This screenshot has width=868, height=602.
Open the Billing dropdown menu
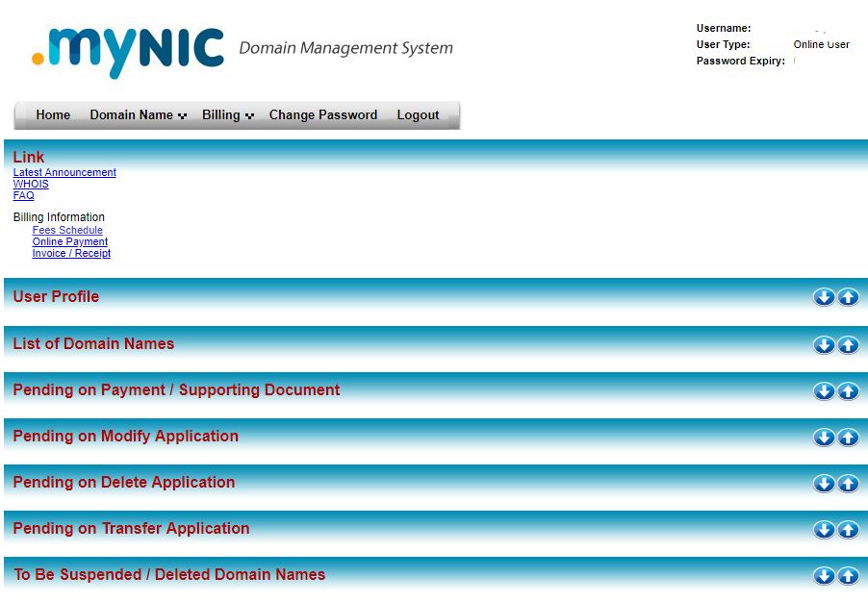tap(227, 115)
